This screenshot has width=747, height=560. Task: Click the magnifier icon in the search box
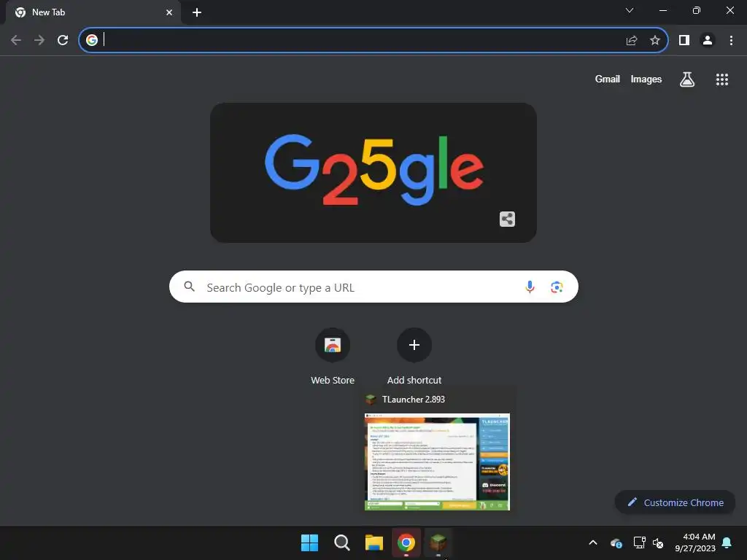189,286
